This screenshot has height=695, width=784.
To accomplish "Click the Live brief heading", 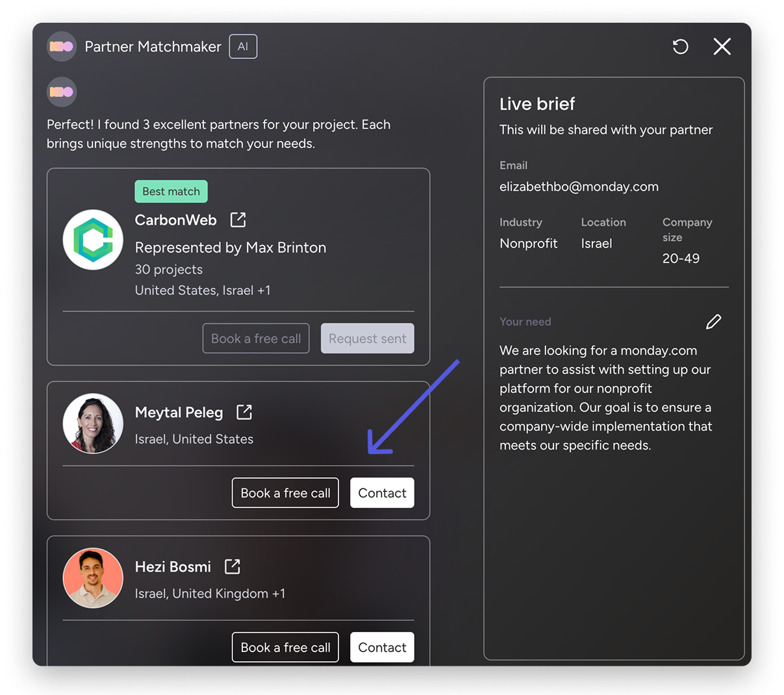I will [x=537, y=104].
